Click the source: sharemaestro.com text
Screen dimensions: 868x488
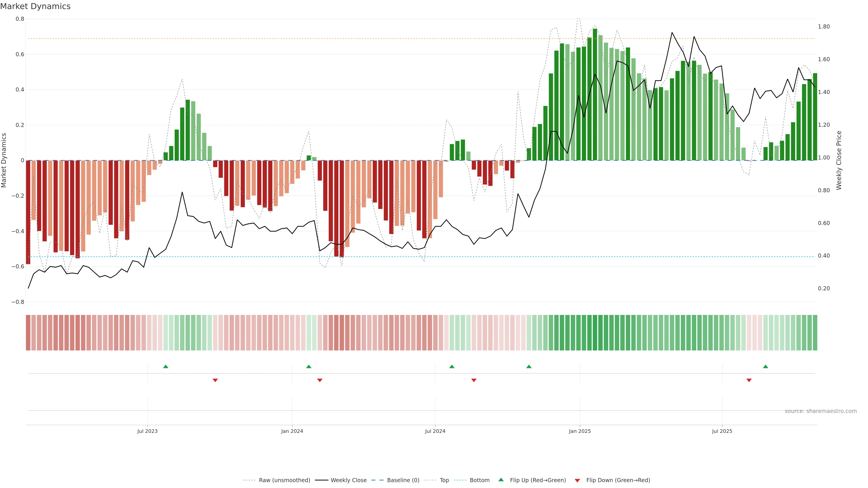point(821,411)
